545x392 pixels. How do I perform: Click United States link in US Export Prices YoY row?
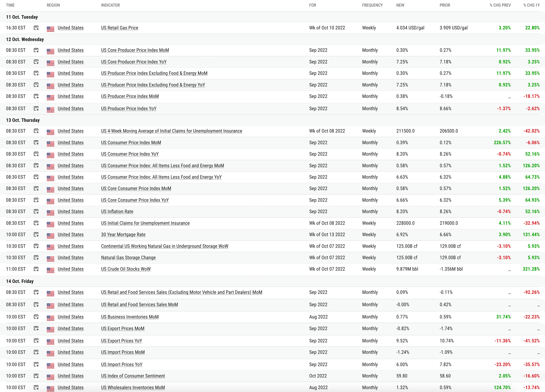click(71, 341)
